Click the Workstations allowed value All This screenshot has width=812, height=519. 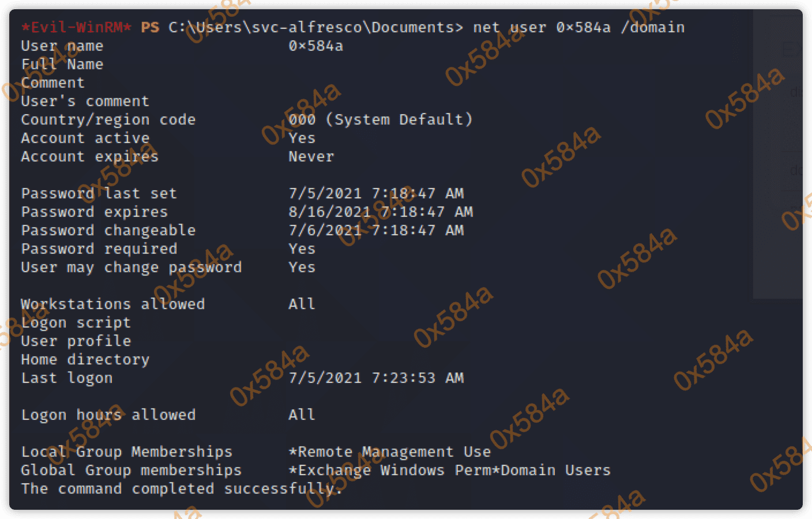(302, 304)
